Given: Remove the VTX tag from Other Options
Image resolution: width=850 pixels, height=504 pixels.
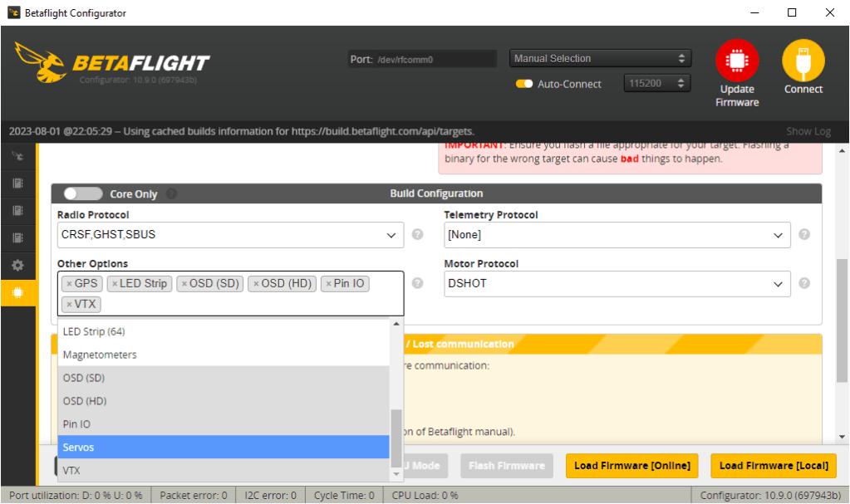Looking at the screenshot, I should coord(69,305).
